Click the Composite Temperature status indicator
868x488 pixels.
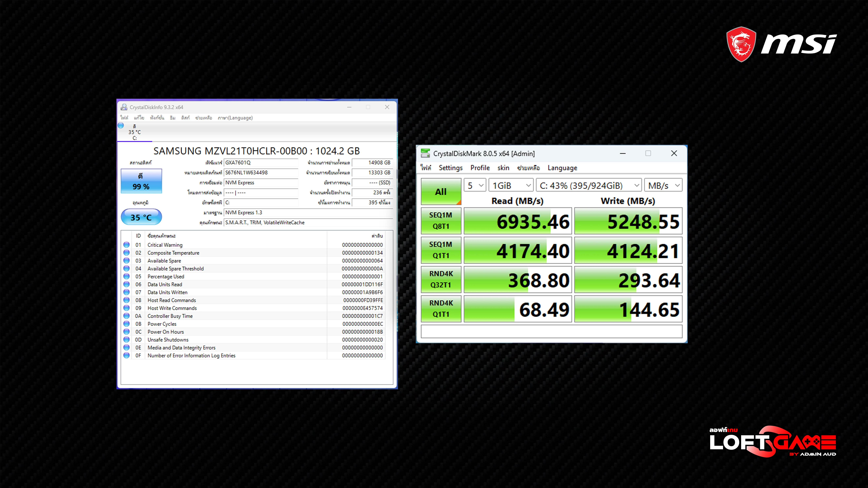pyautogui.click(x=126, y=252)
